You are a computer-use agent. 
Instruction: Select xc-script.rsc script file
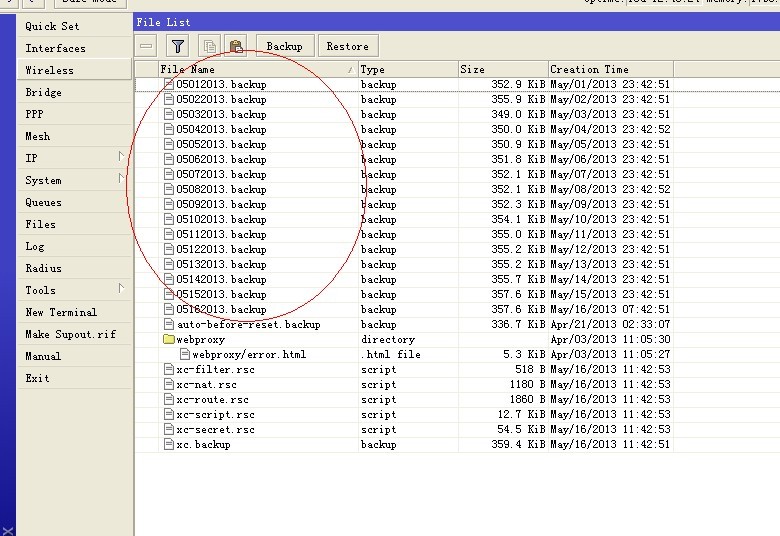coord(215,414)
